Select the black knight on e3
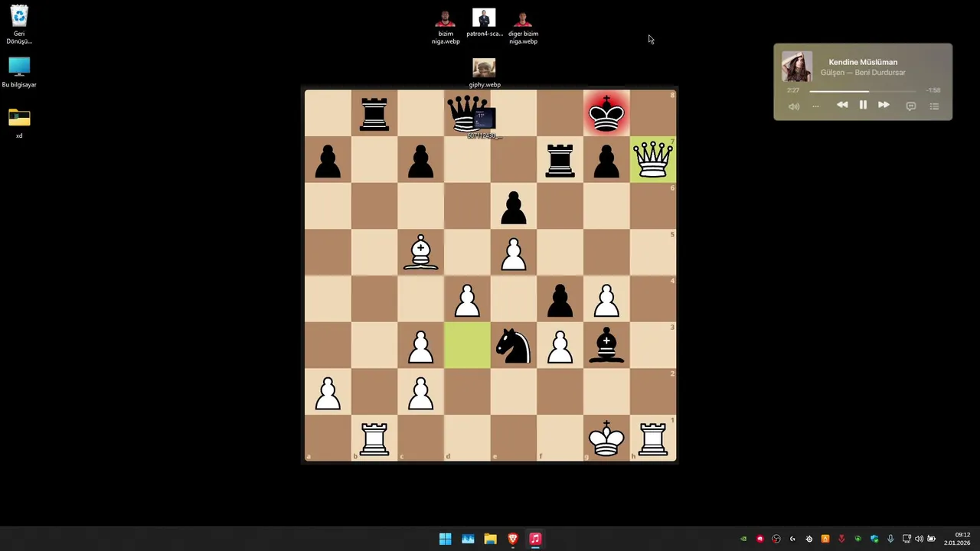The height and width of the screenshot is (551, 980). coord(513,346)
